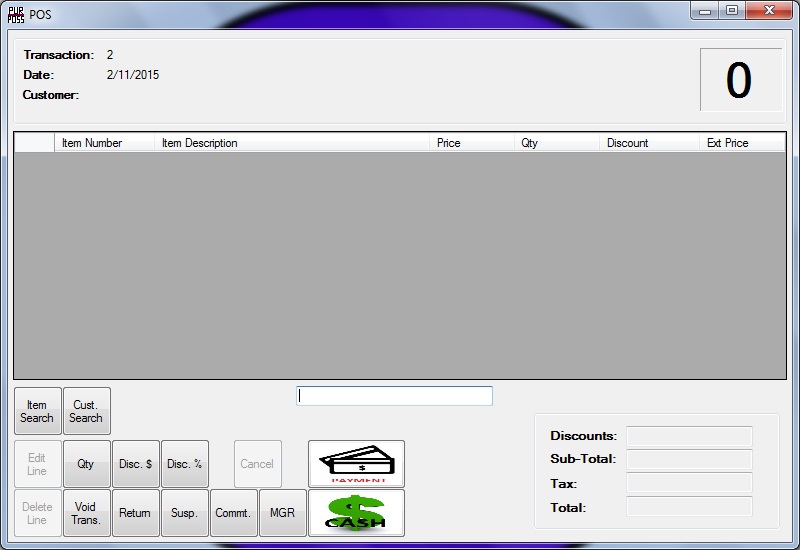800x550 pixels.
Task: Click the Discount column header
Action: [648, 143]
